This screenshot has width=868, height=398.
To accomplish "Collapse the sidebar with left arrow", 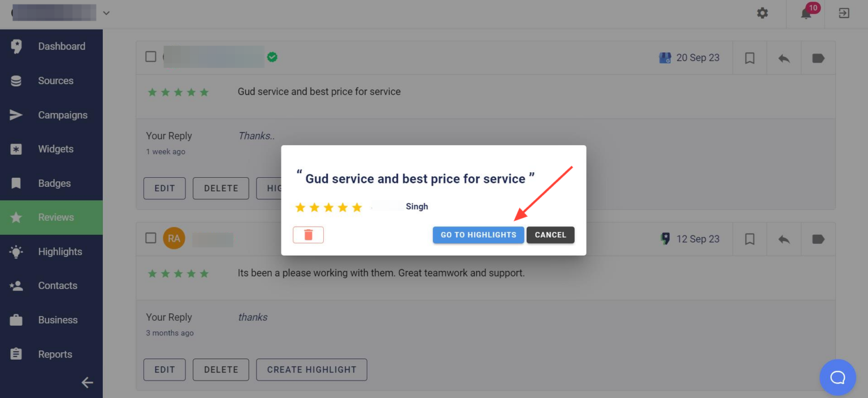I will click(x=87, y=383).
